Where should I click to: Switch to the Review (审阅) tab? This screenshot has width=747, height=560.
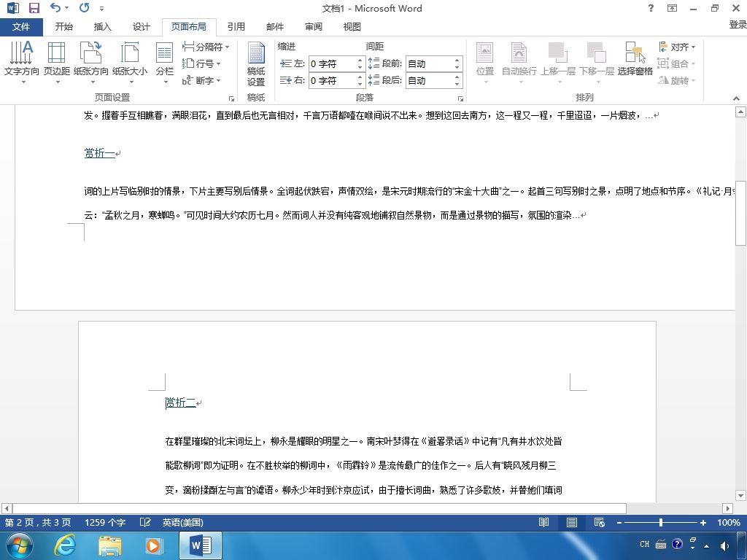[x=314, y=27]
